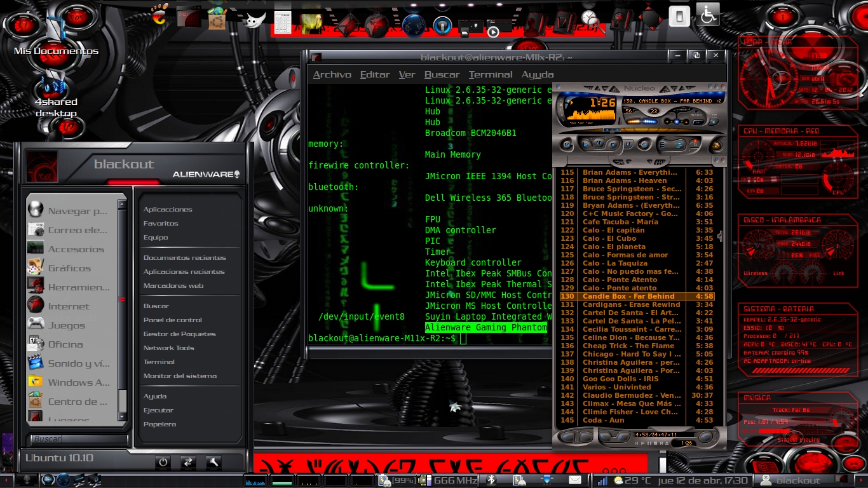The height and width of the screenshot is (488, 868).
Task: Expand Oficina category in start menu
Action: click(x=71, y=344)
